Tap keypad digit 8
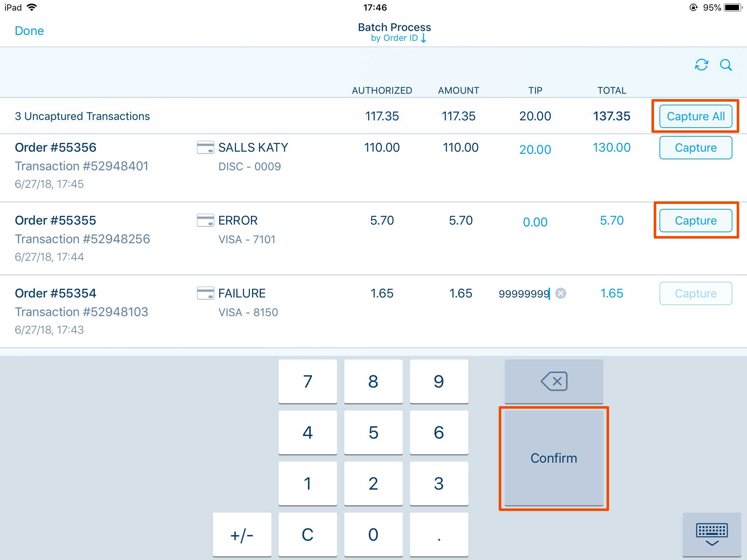Viewport: 747px width, 560px height. [x=373, y=381]
